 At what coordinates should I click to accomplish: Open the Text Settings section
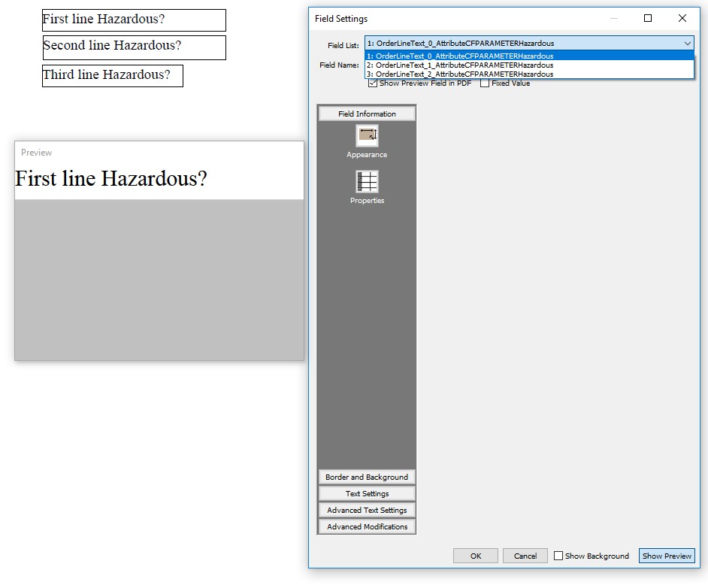(367, 494)
